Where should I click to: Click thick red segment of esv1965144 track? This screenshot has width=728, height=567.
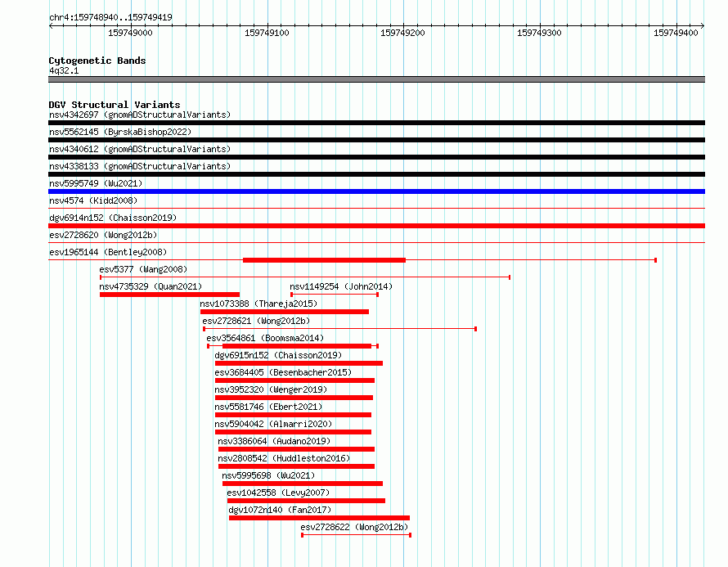click(324, 260)
